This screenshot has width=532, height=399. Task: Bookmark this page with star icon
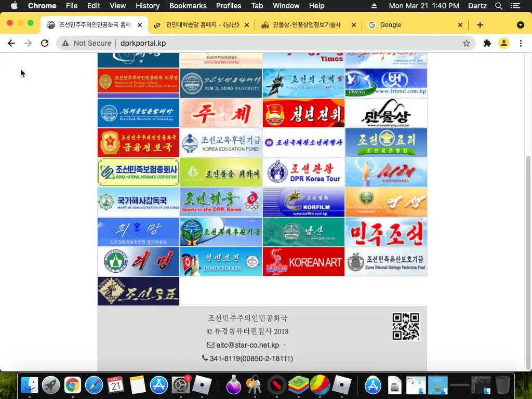[x=467, y=43]
